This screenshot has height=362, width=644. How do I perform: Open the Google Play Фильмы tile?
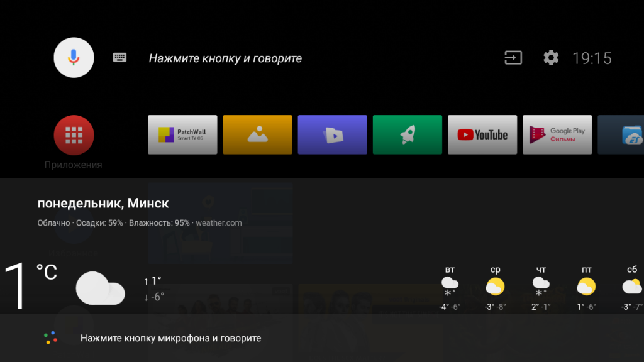click(557, 134)
